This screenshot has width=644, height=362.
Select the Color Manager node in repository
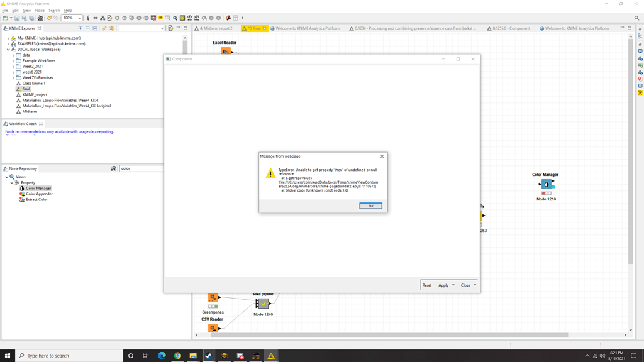[37, 188]
